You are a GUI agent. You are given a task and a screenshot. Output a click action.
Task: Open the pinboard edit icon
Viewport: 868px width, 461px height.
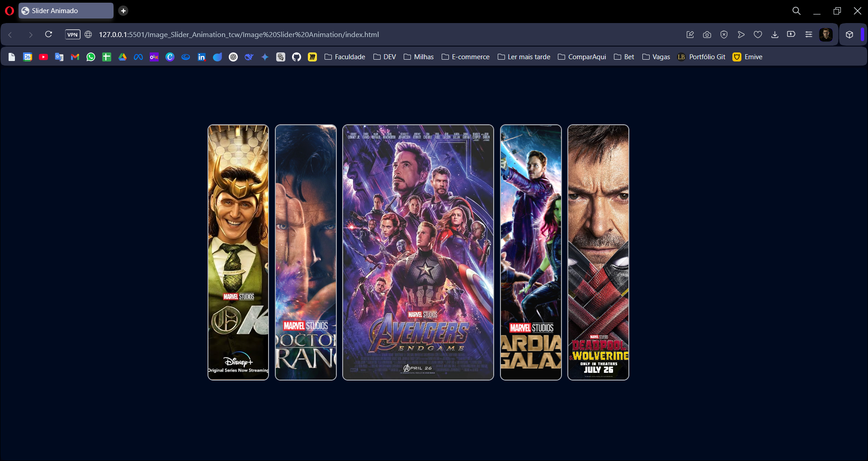pyautogui.click(x=690, y=35)
